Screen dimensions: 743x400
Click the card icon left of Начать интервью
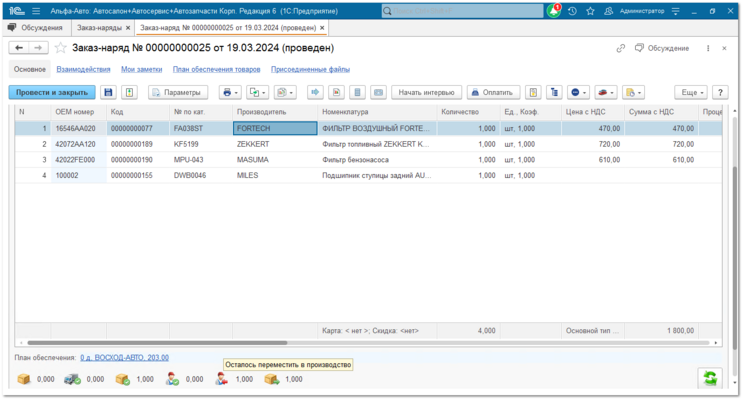click(x=379, y=92)
